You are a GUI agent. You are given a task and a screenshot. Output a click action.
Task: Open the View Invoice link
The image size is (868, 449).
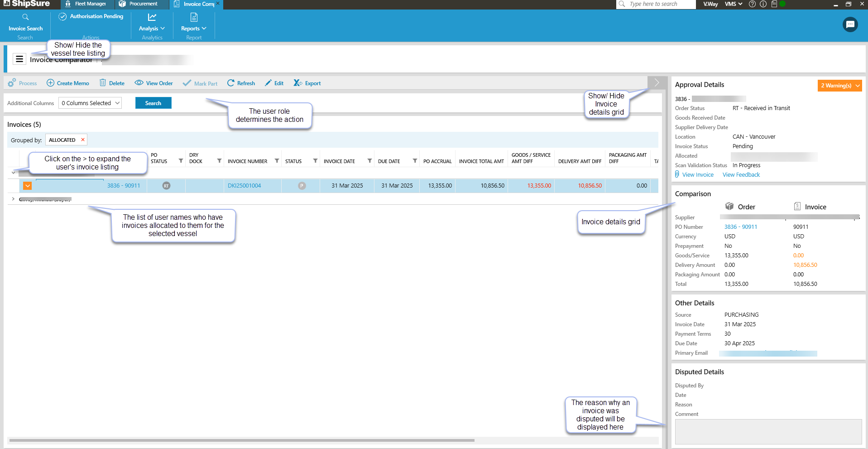[698, 175]
